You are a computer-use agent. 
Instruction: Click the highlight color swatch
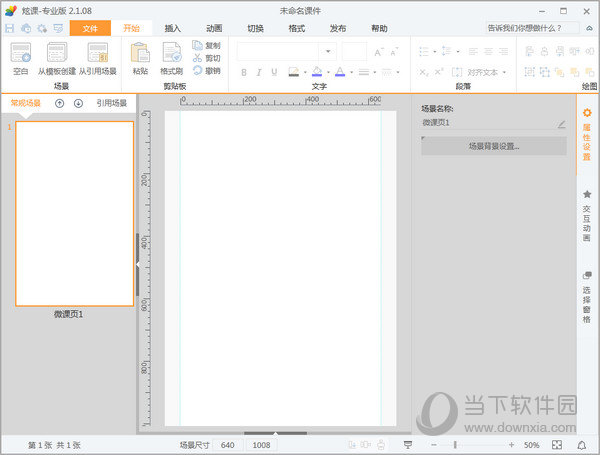coord(293,72)
